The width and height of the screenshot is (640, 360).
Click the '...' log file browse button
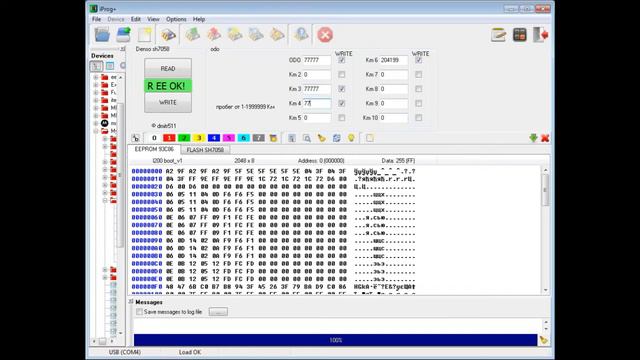[218, 312]
